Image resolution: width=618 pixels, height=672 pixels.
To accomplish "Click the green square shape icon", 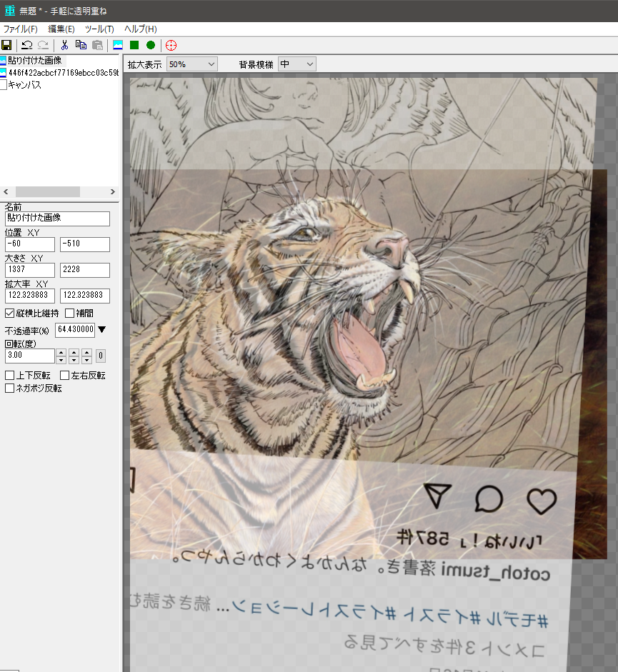I will click(x=134, y=45).
